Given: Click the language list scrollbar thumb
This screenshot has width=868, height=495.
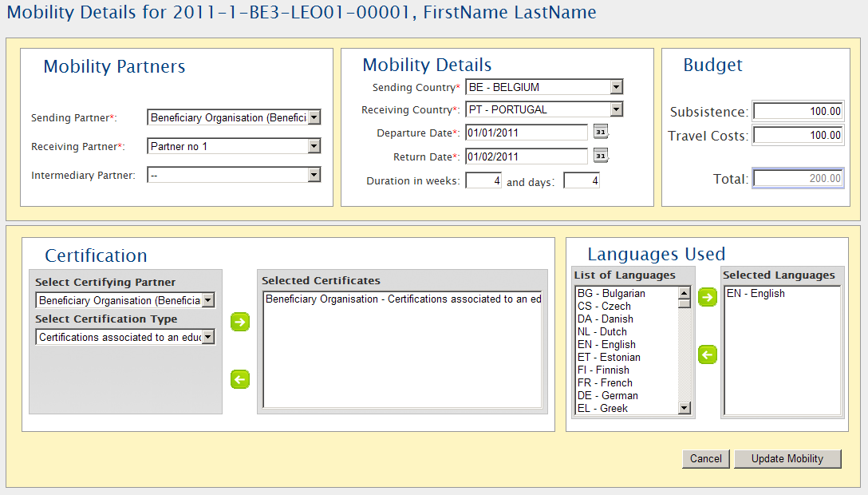Looking at the screenshot, I should tap(685, 303).
